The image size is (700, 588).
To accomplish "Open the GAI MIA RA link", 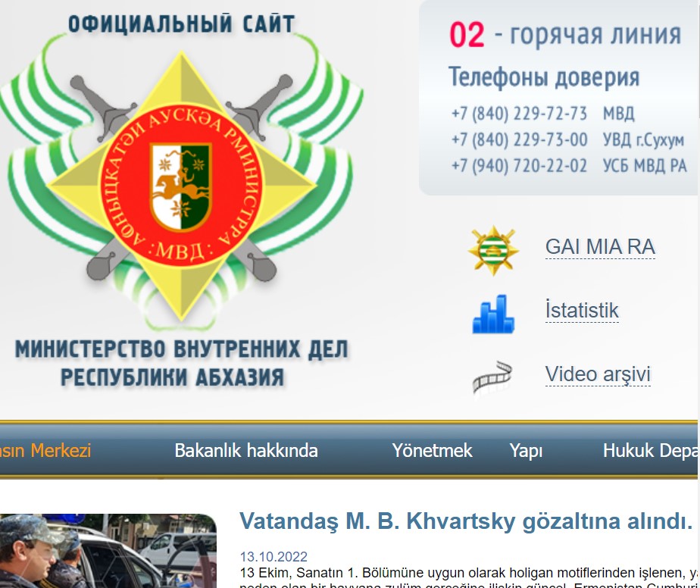I will [599, 247].
